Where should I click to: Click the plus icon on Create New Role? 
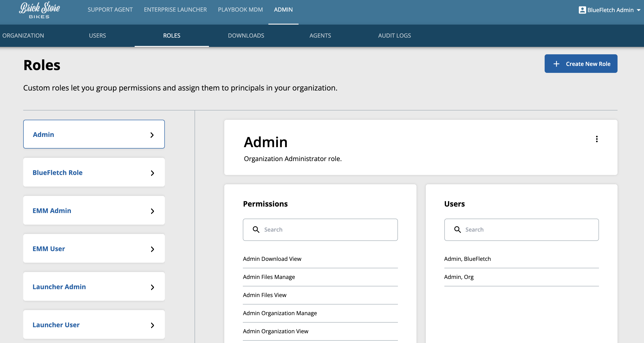pos(556,64)
